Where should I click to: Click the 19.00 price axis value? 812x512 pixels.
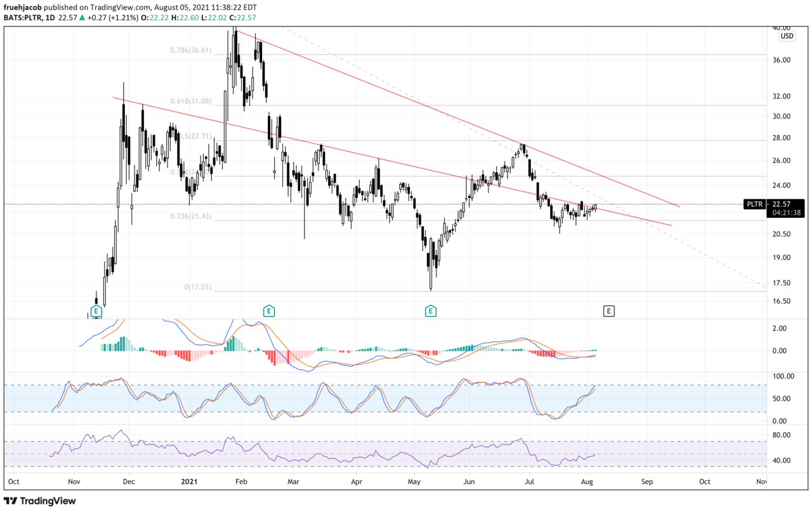(x=782, y=258)
